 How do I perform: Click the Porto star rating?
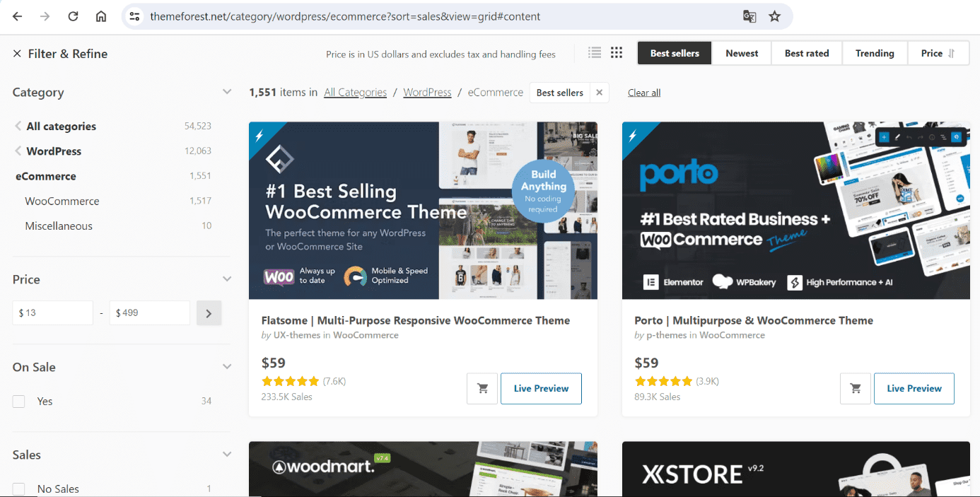point(663,382)
